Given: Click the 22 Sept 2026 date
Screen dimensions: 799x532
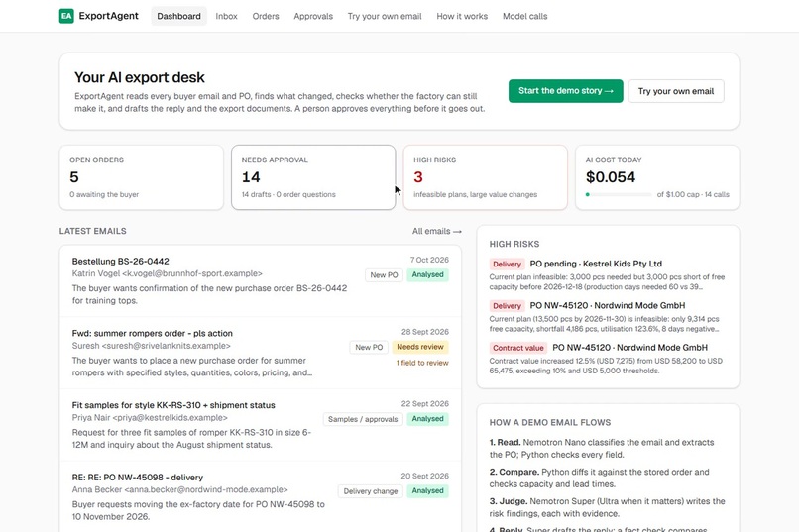Looking at the screenshot, I should pyautogui.click(x=425, y=404).
